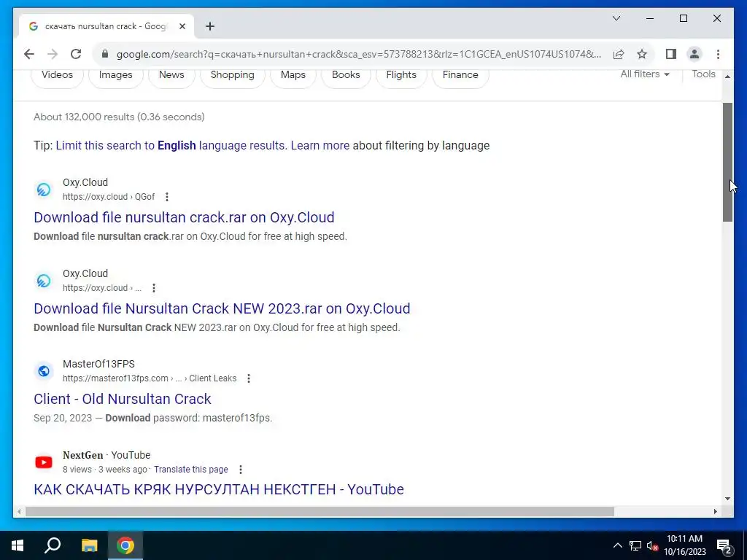Open the Chrome profile avatar

coord(694,54)
